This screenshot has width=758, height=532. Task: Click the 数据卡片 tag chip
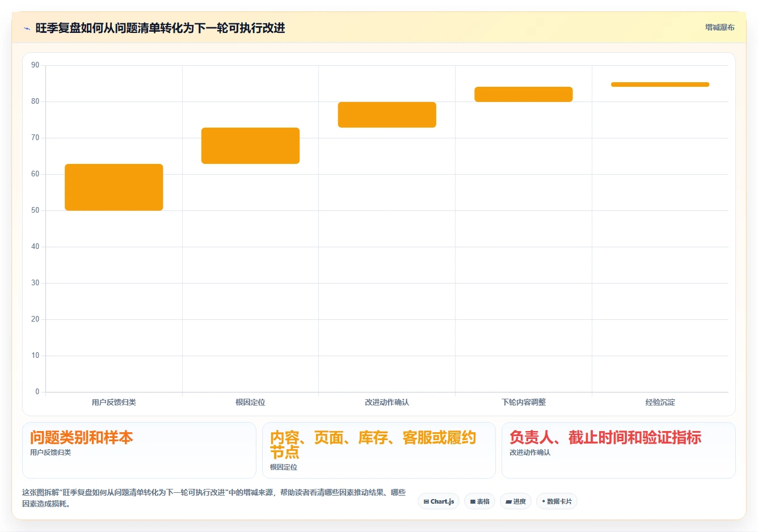coord(557,501)
